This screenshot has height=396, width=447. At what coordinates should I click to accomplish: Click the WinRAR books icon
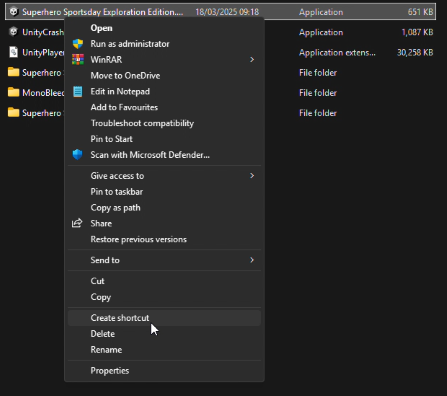[78, 59]
